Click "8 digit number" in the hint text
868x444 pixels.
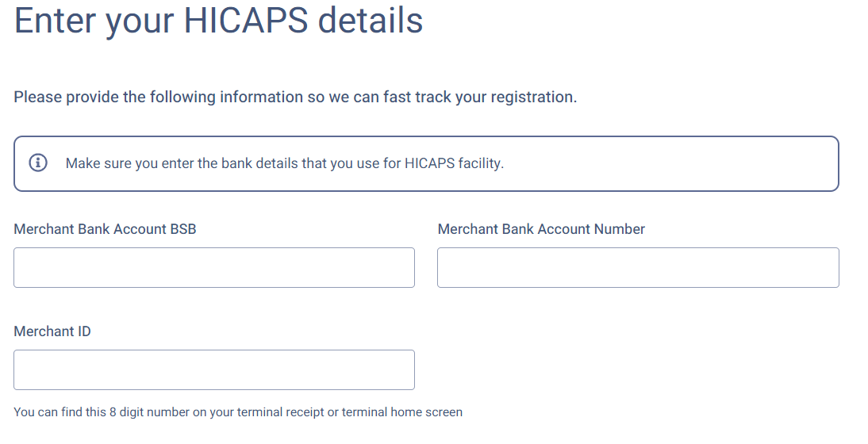click(x=122, y=412)
